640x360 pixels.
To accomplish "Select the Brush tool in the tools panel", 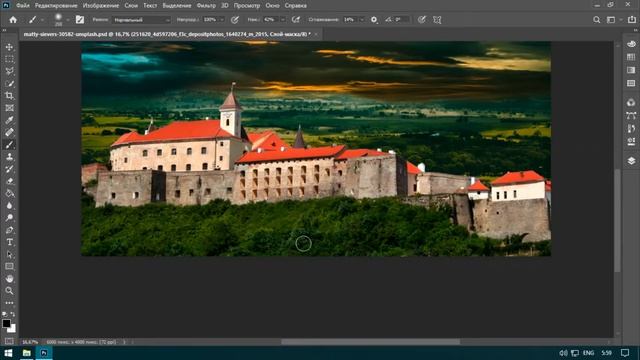I will click(9, 144).
